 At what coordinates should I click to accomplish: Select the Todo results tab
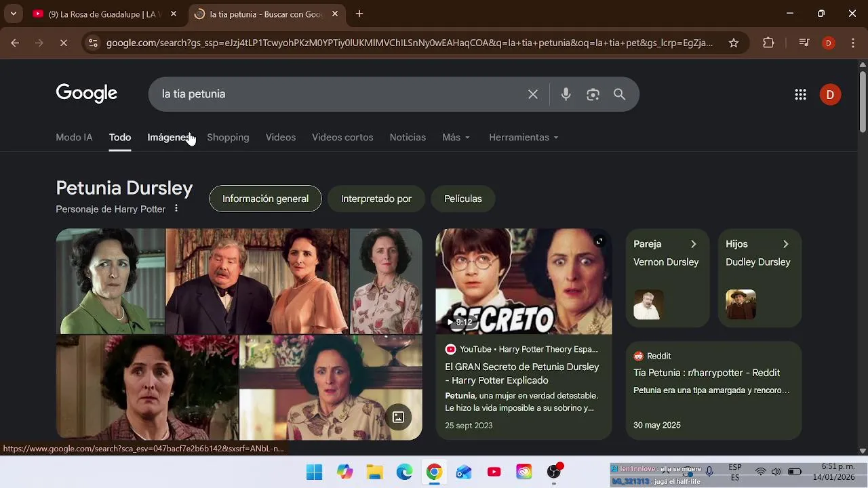tap(120, 137)
